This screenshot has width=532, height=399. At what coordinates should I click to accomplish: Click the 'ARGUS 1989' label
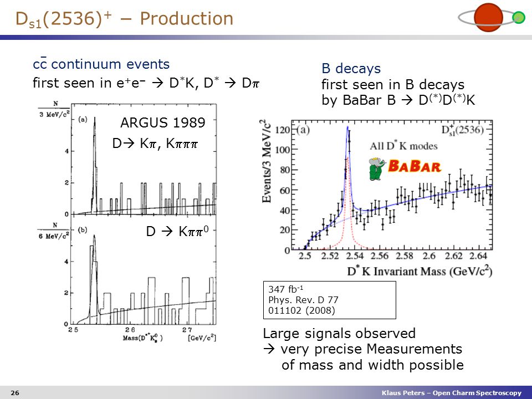[x=163, y=122]
